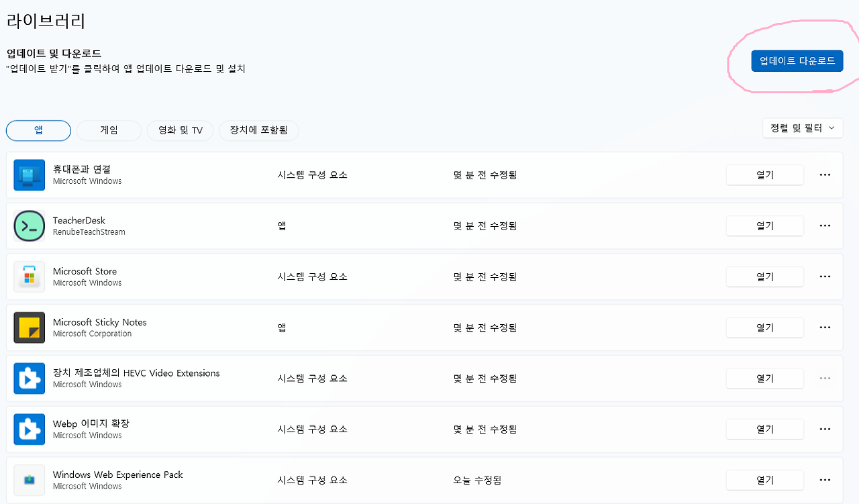Click the Microsoft Store app name
The width and height of the screenshot is (859, 504).
85,271
